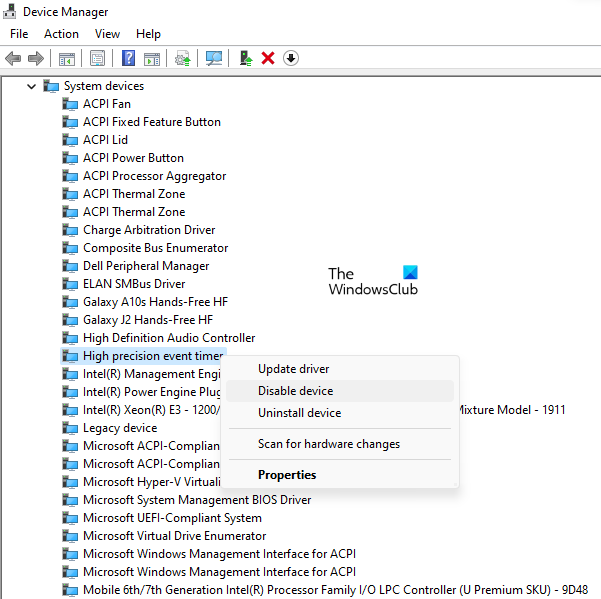This screenshot has width=601, height=599.
Task: Click Show/Hide Console Tree toolbar icon
Action: tap(67, 59)
